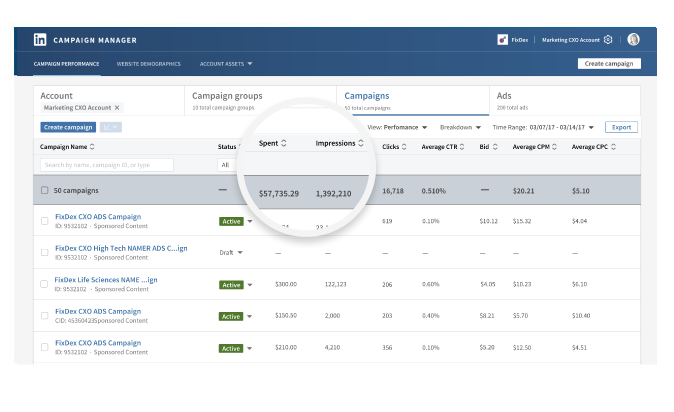The height and width of the screenshot is (412, 674).
Task: Open the Breakdown dropdown
Action: pos(460,127)
